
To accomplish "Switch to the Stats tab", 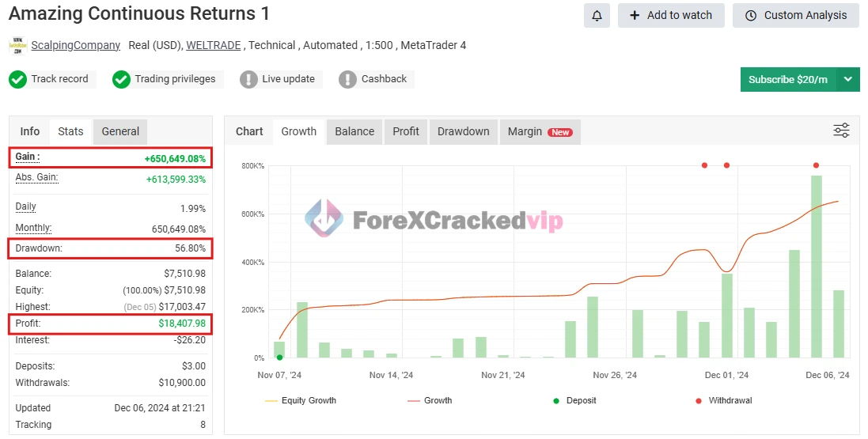I will pyautogui.click(x=70, y=131).
